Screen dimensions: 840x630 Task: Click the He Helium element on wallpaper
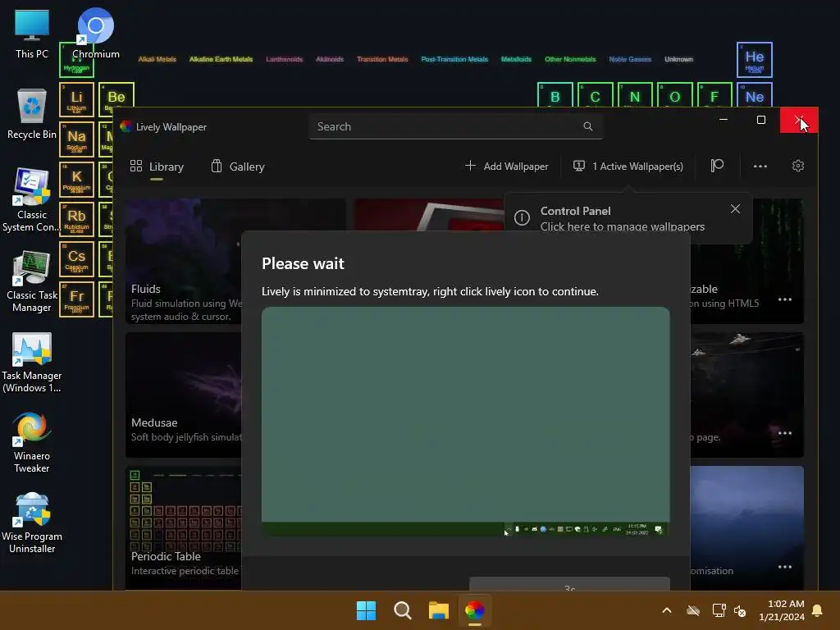tap(755, 59)
